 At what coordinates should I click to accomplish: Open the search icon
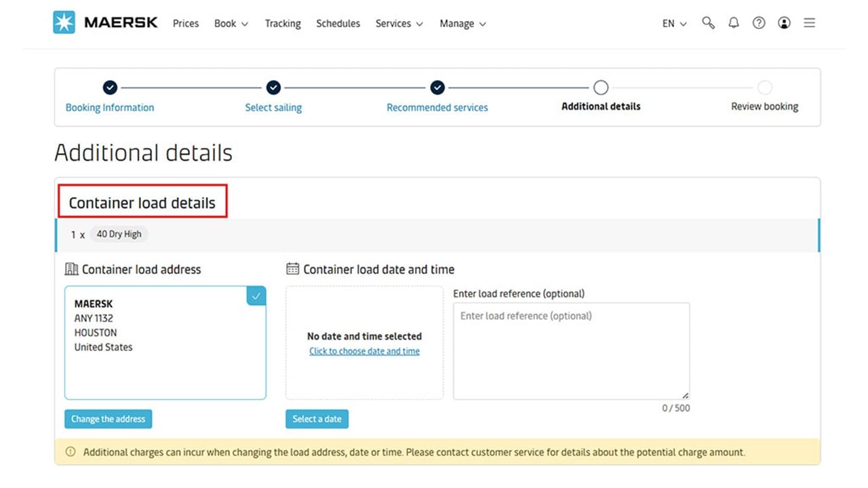(708, 22)
